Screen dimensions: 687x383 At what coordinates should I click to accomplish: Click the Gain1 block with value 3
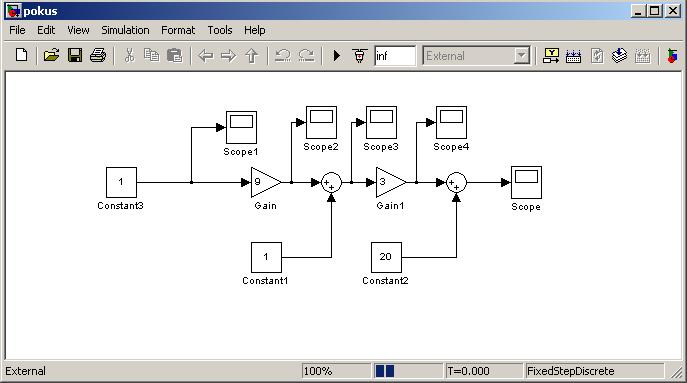coord(391,182)
